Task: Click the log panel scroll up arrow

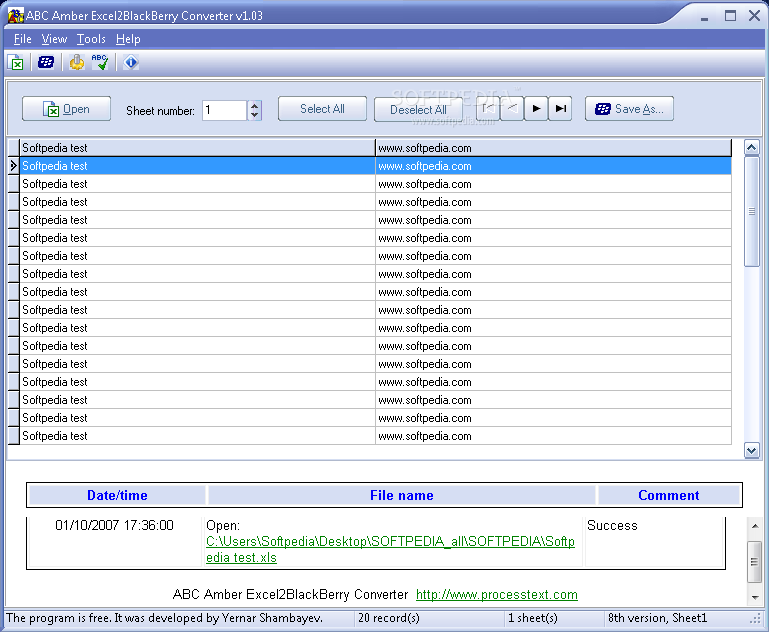Action: point(755,526)
